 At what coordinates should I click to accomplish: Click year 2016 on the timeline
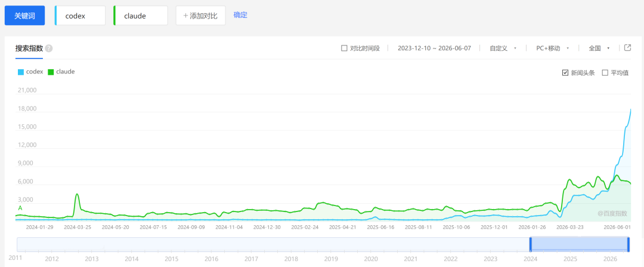211,259
